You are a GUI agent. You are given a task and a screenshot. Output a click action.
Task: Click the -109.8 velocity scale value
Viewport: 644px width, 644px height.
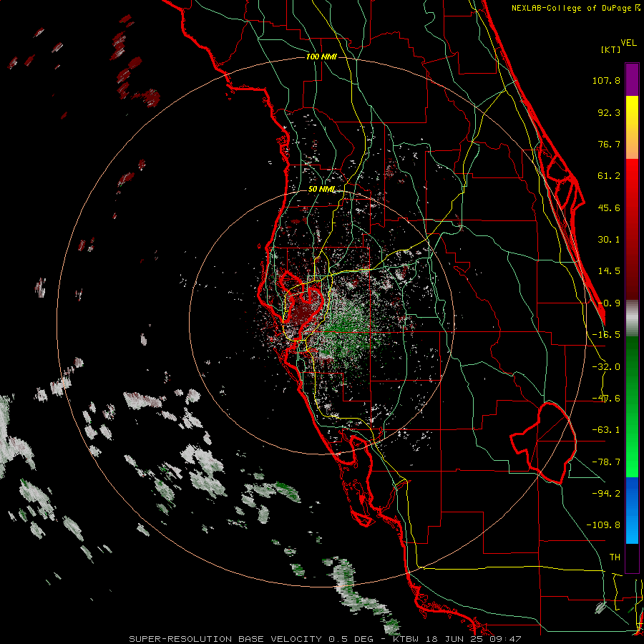pyautogui.click(x=603, y=525)
